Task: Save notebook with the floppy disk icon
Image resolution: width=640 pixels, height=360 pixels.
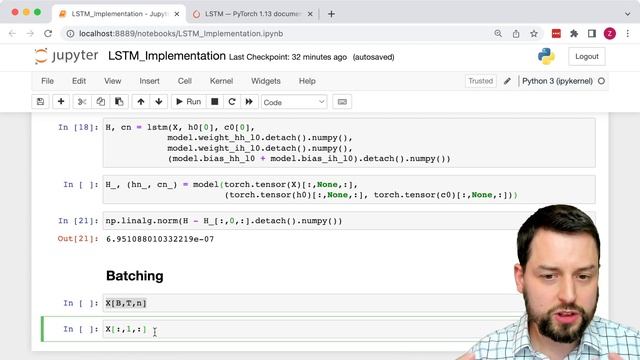Action: [40, 102]
